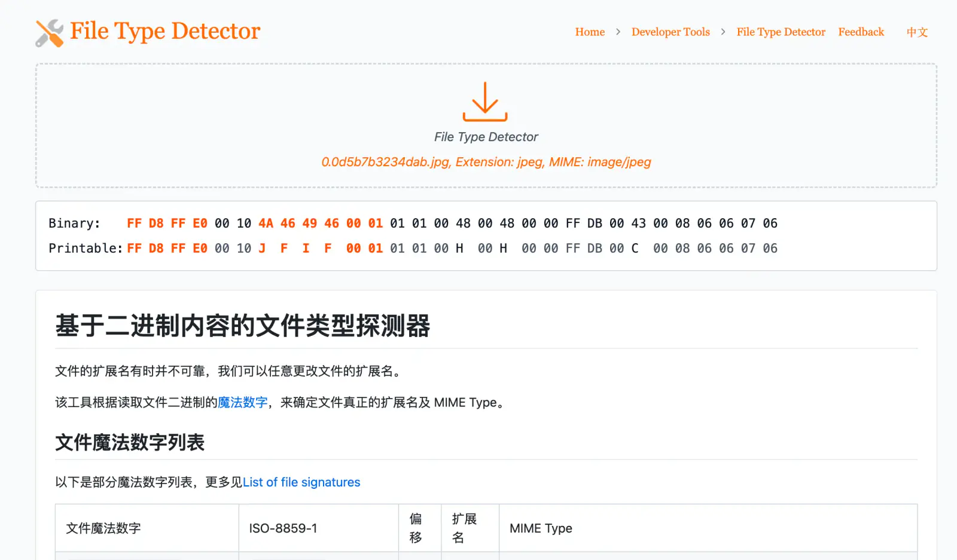Click the '43' byte in Binary row
957x560 pixels.
639,224
